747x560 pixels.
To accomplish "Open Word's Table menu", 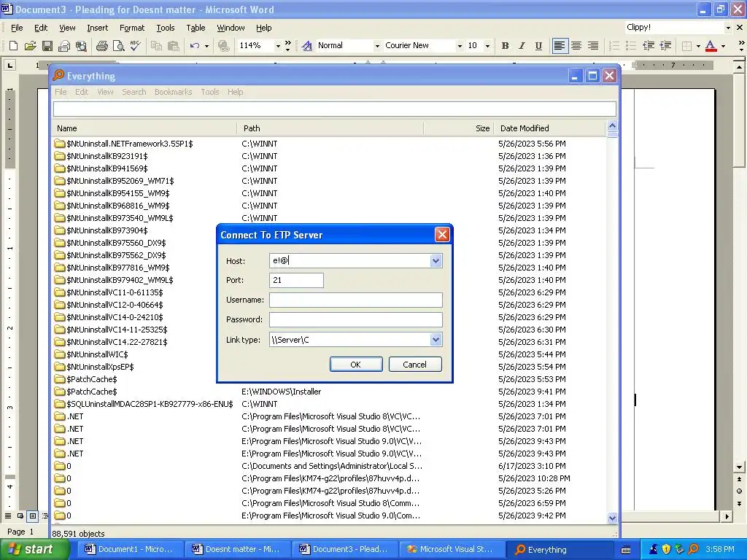I will click(196, 28).
